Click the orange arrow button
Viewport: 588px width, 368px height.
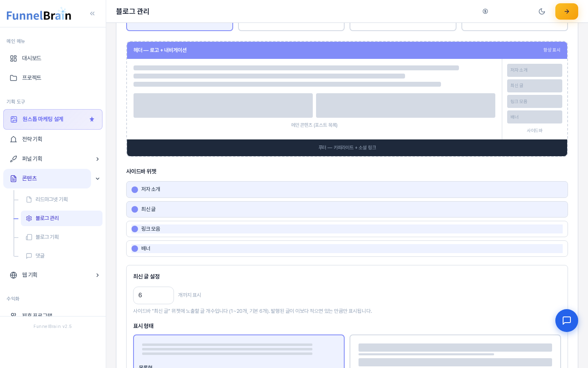(567, 11)
